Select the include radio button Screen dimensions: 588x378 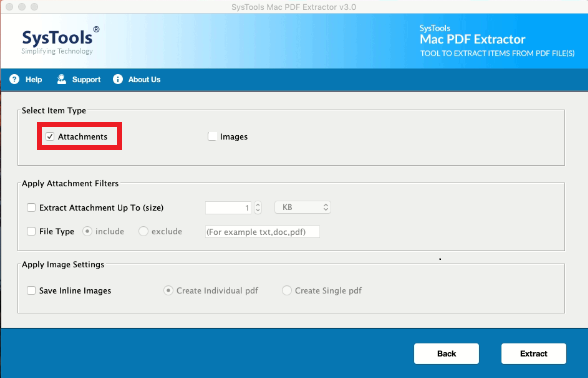pos(87,231)
